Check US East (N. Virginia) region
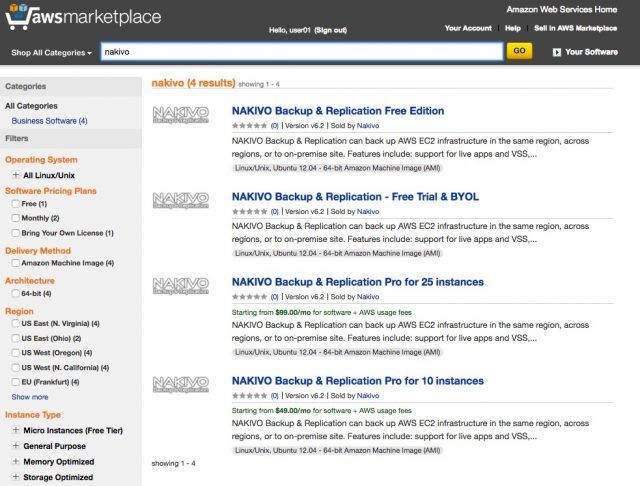The width and height of the screenshot is (640, 486). (16, 323)
